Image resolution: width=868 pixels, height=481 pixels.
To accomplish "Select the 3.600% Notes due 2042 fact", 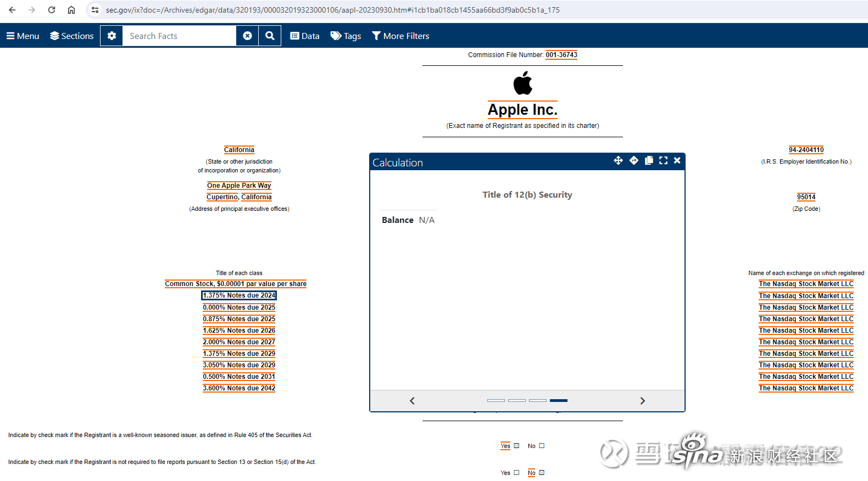I will [x=239, y=388].
